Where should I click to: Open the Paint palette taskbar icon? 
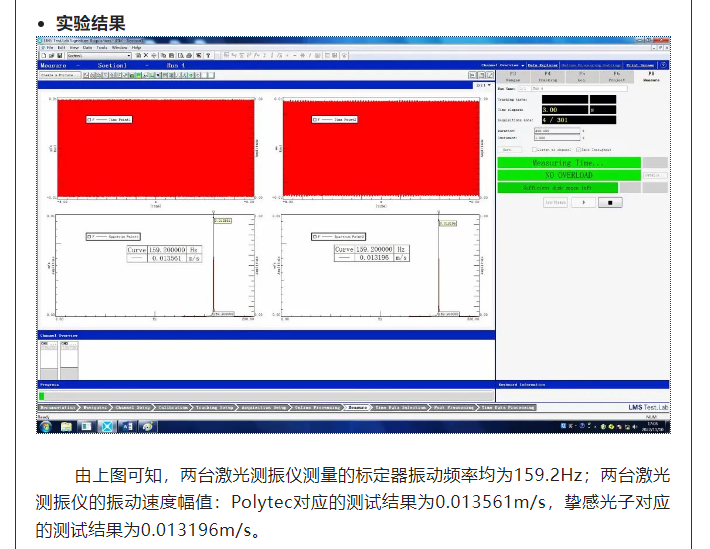click(147, 426)
